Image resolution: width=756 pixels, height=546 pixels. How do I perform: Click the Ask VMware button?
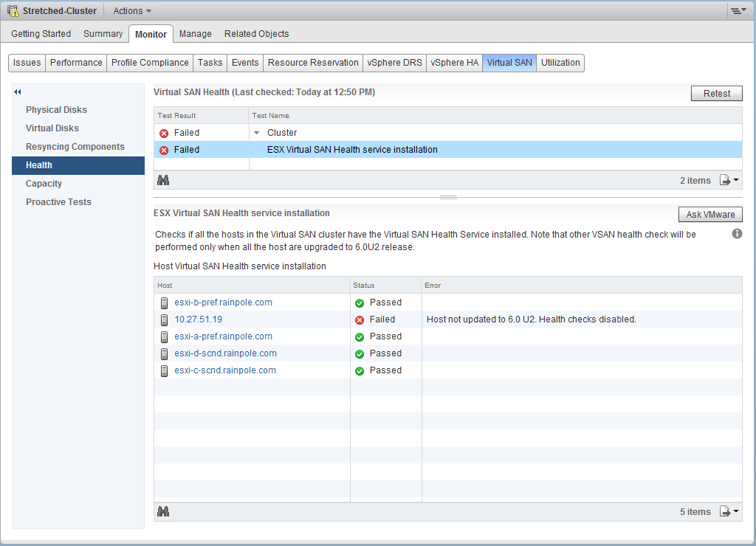coord(709,214)
